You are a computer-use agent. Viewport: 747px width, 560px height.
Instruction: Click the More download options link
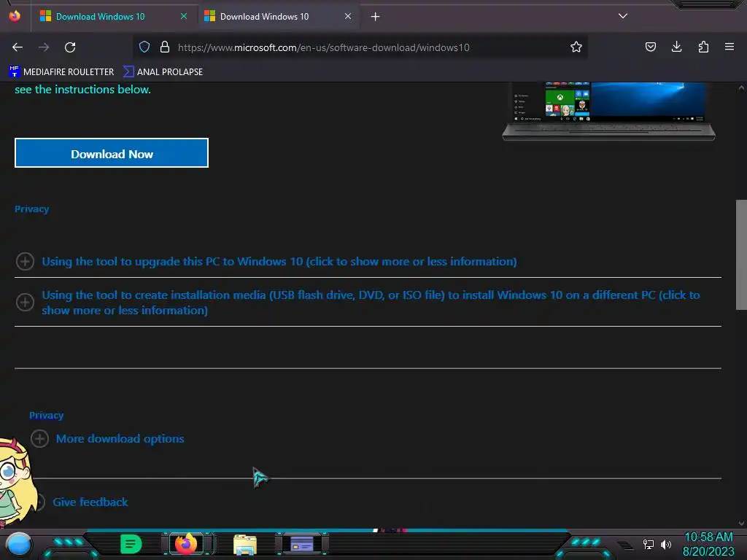120,438
